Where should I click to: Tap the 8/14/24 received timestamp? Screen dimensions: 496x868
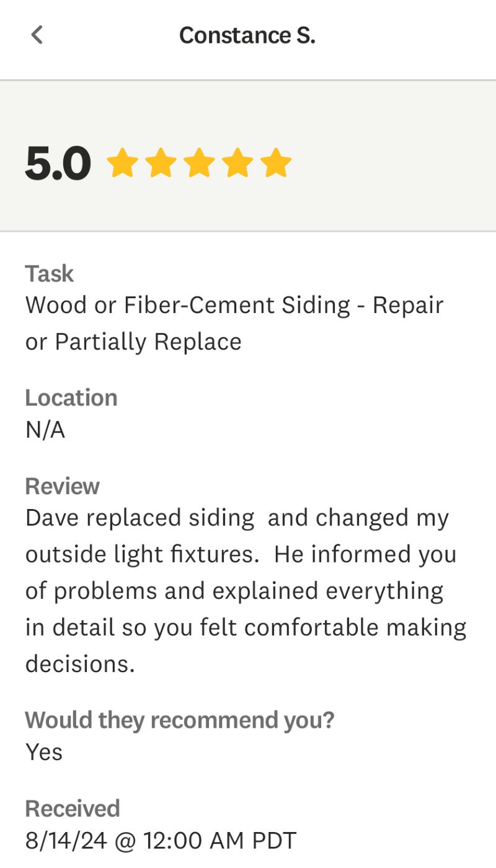coord(161,841)
